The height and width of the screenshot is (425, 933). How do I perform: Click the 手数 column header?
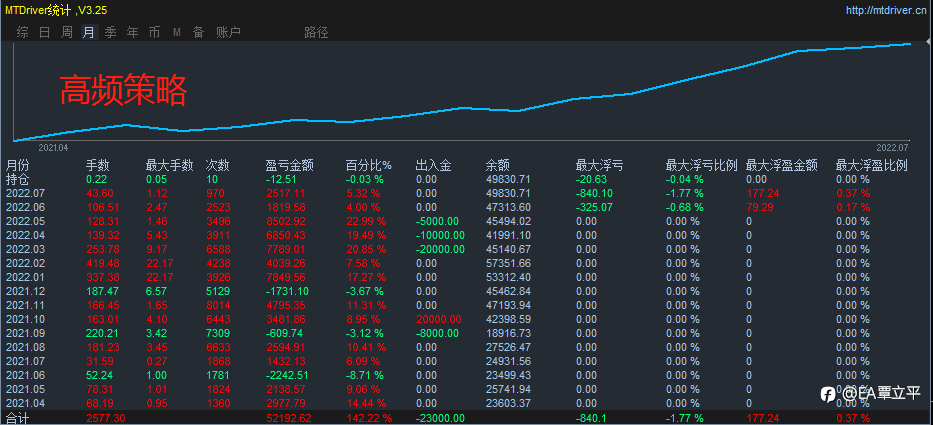98,165
